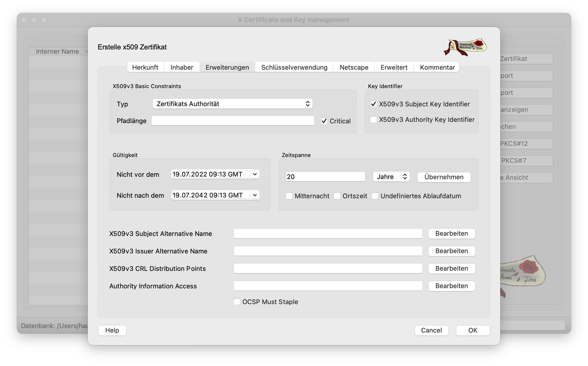Check OCSP Must Staple

pyautogui.click(x=237, y=302)
